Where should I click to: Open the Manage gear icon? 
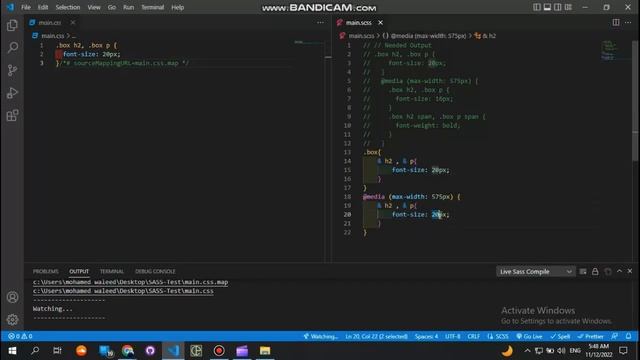coord(12,319)
